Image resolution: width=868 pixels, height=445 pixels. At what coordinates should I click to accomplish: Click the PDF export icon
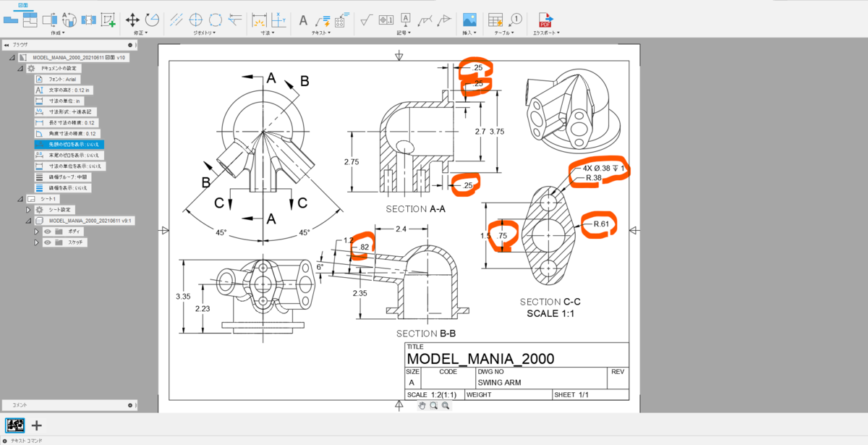546,20
